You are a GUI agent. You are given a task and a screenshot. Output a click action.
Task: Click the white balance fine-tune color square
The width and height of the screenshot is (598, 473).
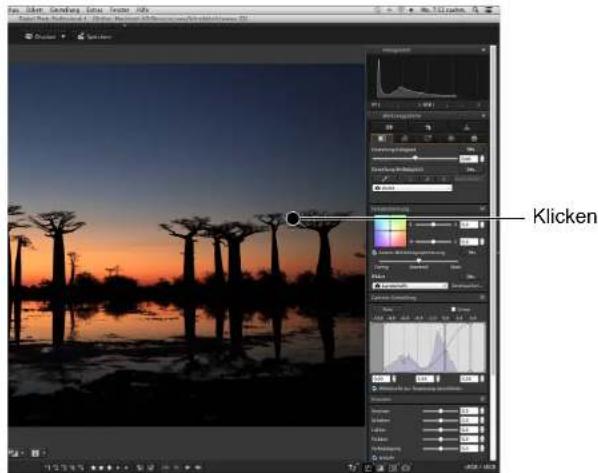tap(390, 232)
